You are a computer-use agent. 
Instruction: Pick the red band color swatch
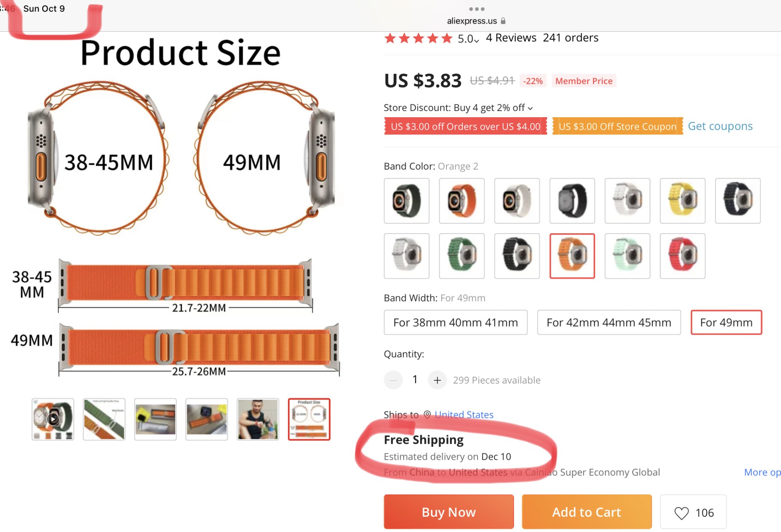[683, 256]
